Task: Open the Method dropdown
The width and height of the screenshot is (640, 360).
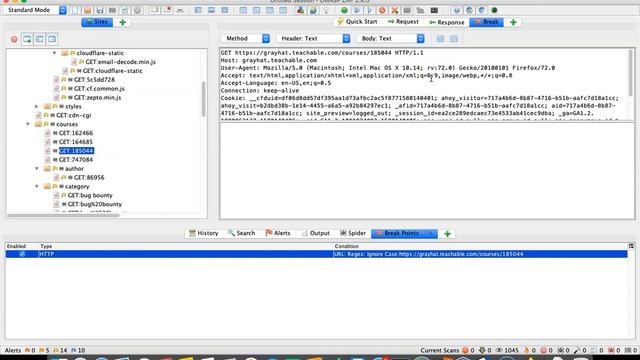Action: coord(246,38)
